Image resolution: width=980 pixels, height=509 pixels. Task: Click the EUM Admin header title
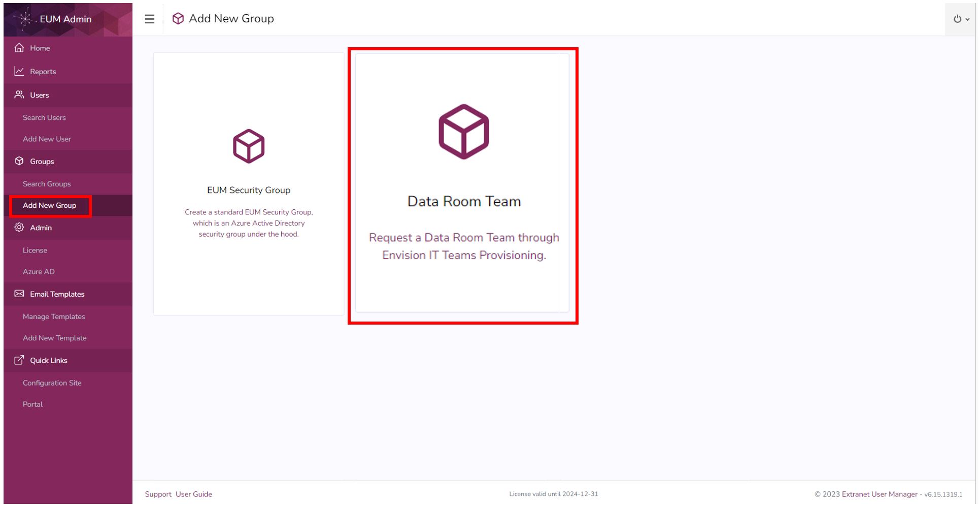pyautogui.click(x=65, y=19)
